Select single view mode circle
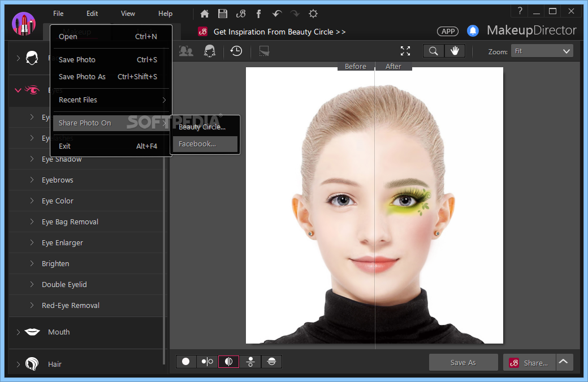Image resolution: width=588 pixels, height=382 pixels. click(186, 362)
